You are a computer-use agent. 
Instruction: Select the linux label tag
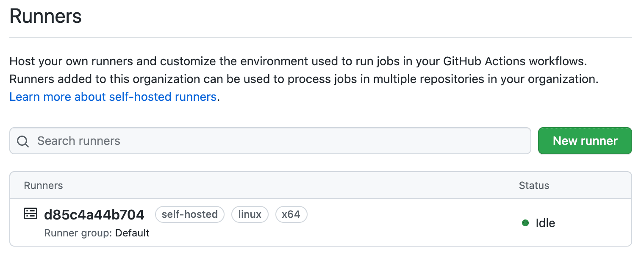pos(250,214)
